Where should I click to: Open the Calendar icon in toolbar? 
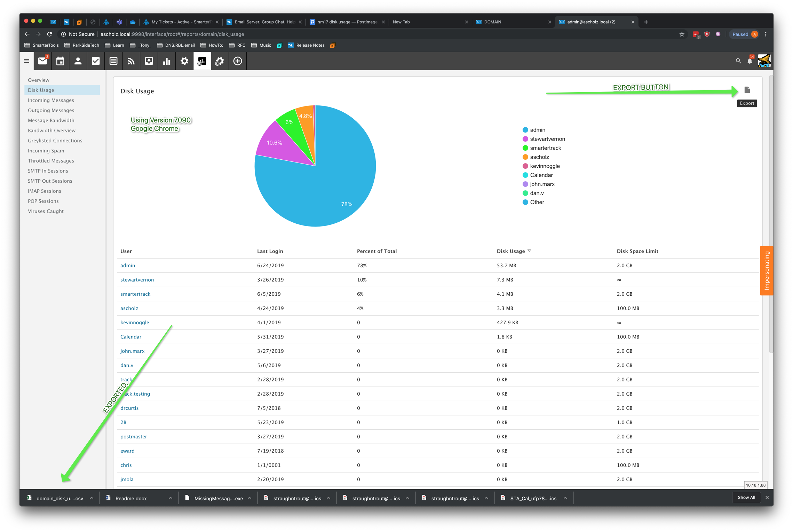pos(60,61)
